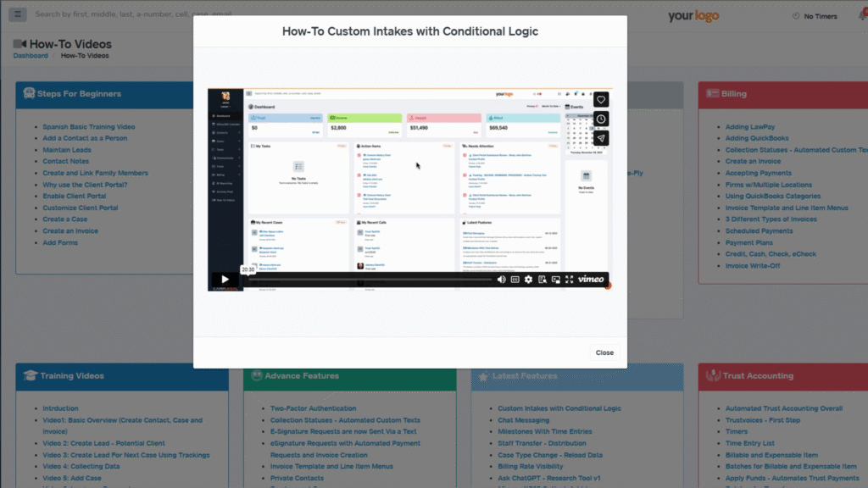Image resolution: width=868 pixels, height=488 pixels.
Task: Toggle the hamburger sidebar menu
Action: pyautogui.click(x=19, y=14)
